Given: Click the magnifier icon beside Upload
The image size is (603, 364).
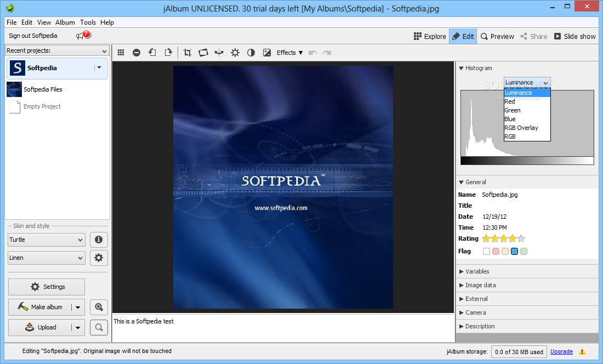Looking at the screenshot, I should pyautogui.click(x=99, y=327).
